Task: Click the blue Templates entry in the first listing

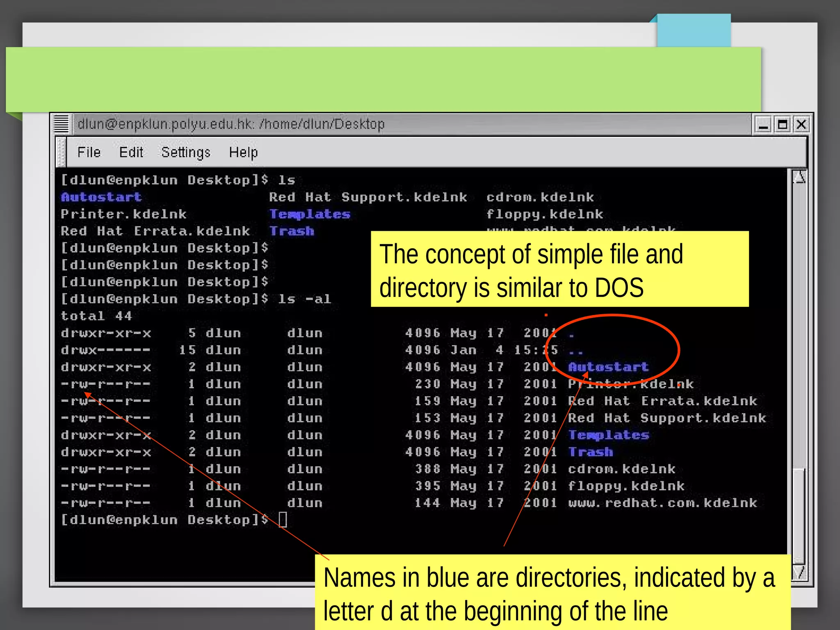Action: coord(310,214)
